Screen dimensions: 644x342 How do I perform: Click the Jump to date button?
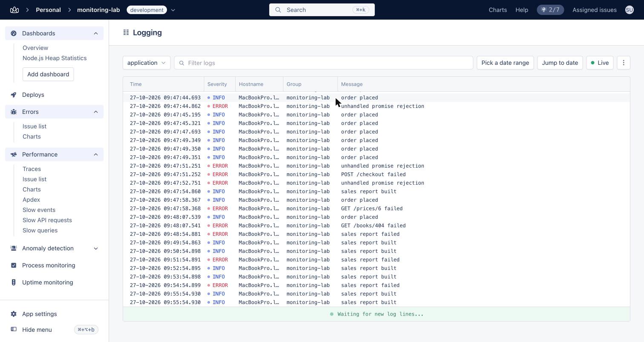click(x=560, y=63)
